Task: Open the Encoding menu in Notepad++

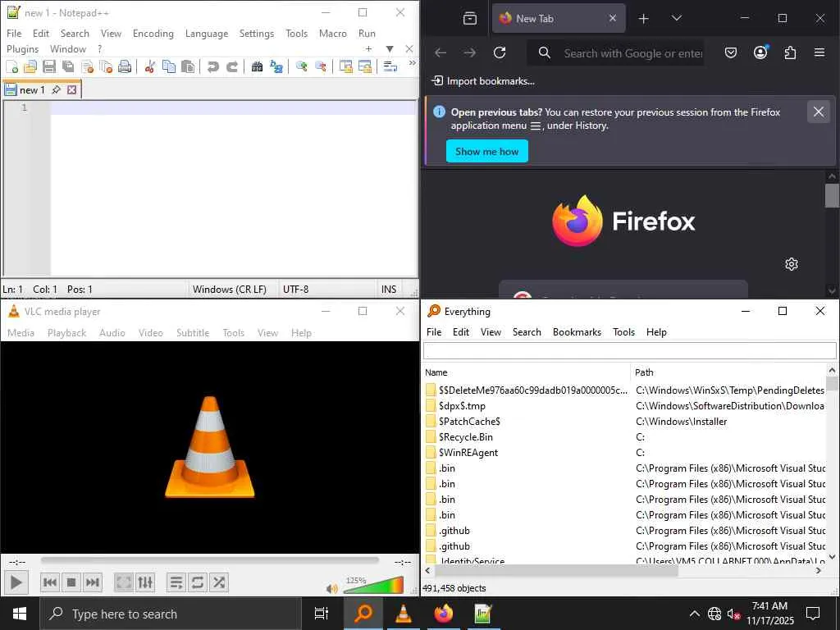Action: click(153, 33)
